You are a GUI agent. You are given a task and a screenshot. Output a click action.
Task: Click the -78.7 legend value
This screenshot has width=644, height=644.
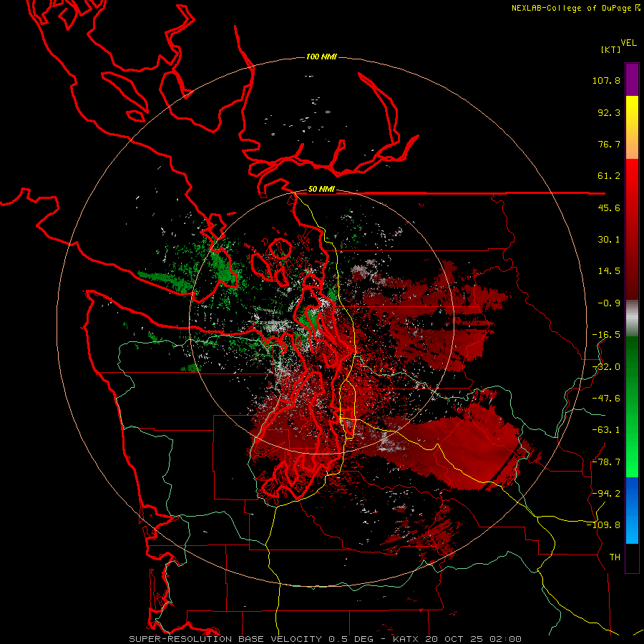pyautogui.click(x=606, y=462)
